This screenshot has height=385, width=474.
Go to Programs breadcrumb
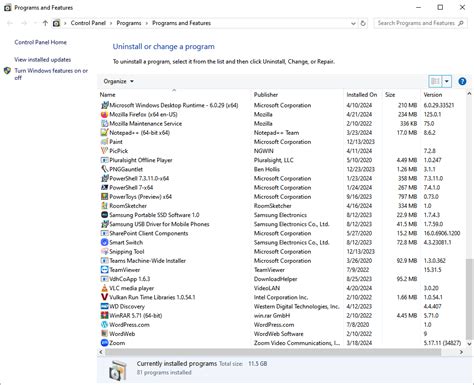129,23
